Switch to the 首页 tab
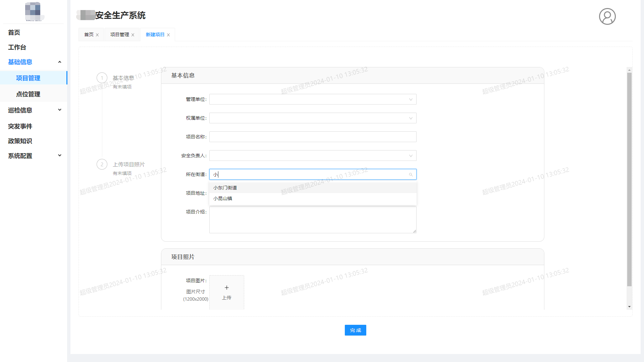The image size is (644, 362). coord(89,35)
